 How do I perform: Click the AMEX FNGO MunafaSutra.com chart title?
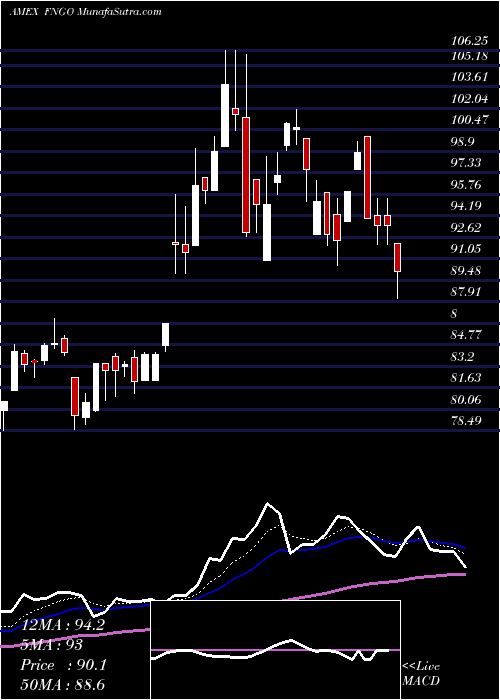[x=85, y=12]
